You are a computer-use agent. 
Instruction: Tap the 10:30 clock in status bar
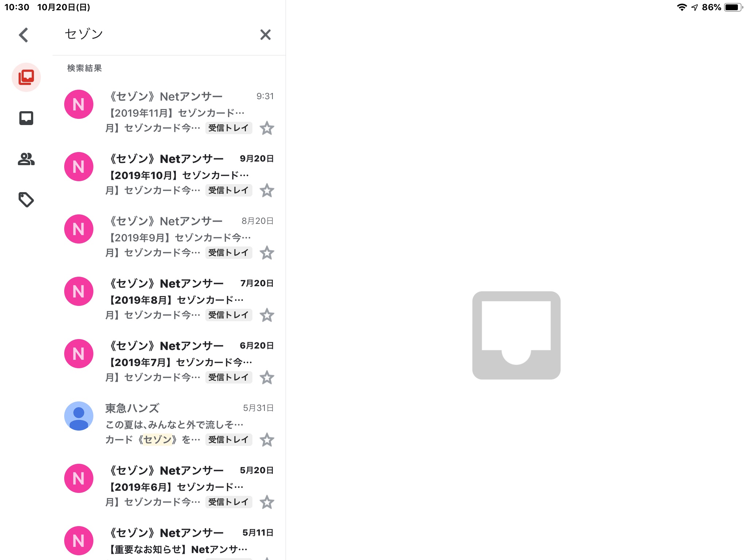coord(17,7)
